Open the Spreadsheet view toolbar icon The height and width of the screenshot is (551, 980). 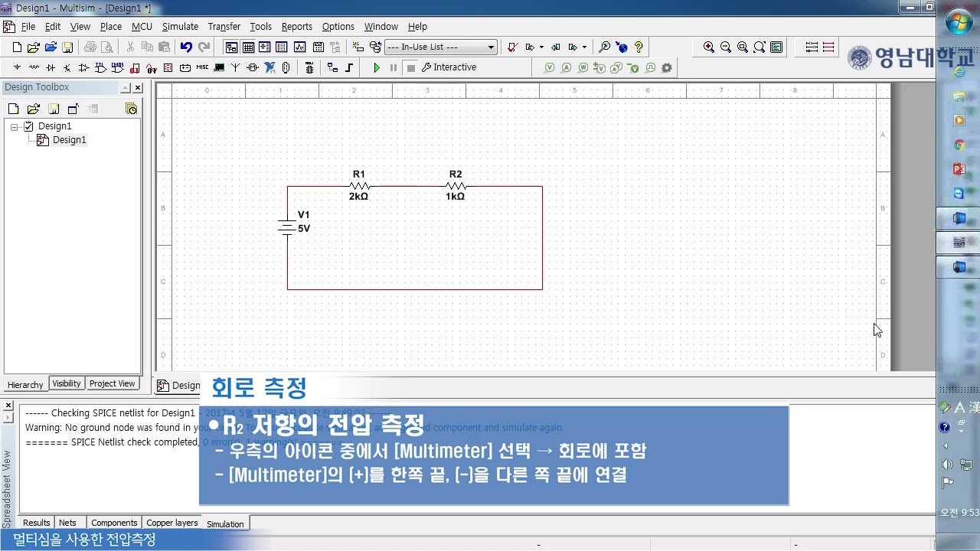click(x=248, y=47)
